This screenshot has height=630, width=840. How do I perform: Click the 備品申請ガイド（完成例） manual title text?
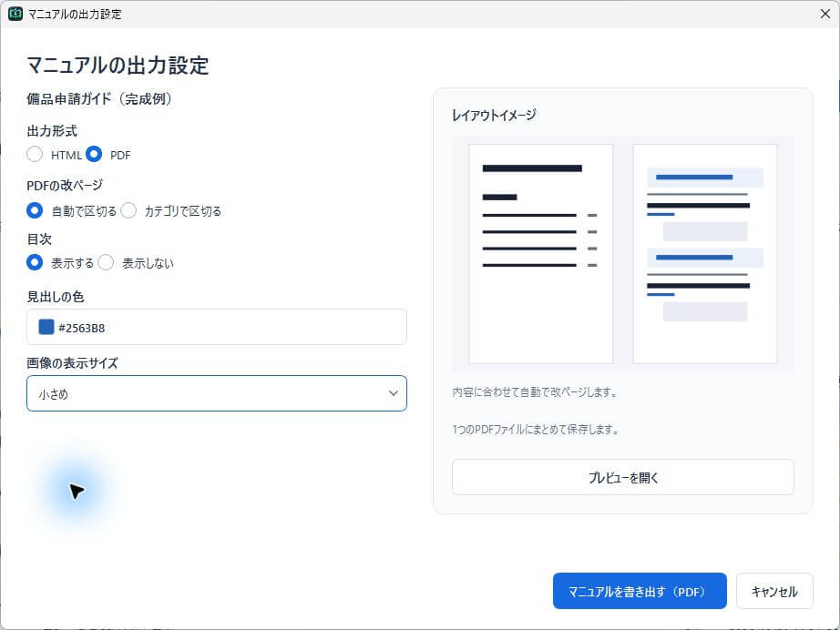coord(99,99)
